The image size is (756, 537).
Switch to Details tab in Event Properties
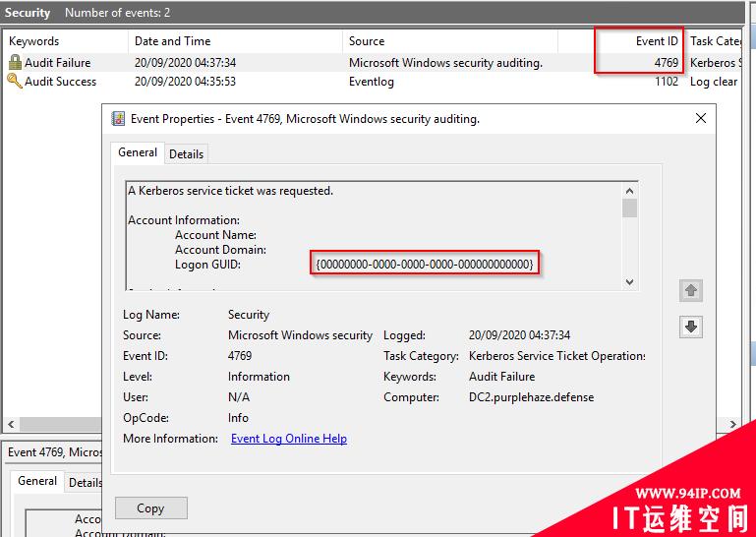click(186, 153)
